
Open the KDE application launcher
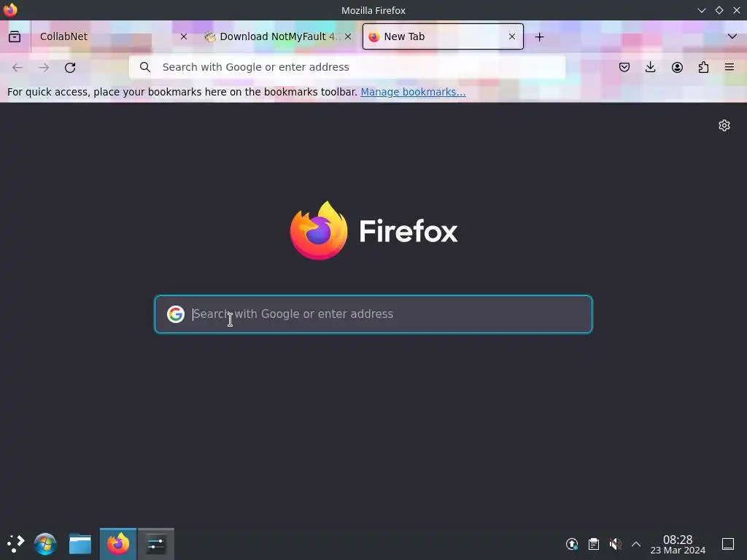(16, 544)
